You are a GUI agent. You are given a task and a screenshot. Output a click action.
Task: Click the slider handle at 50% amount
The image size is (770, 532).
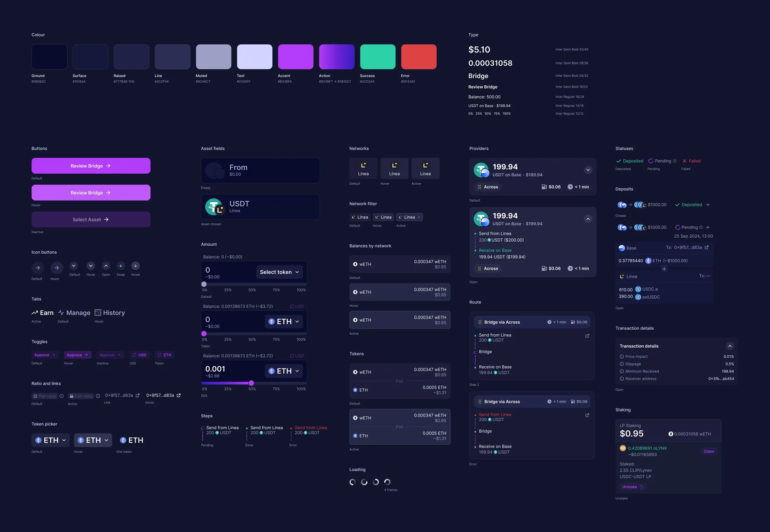pyautogui.click(x=251, y=383)
